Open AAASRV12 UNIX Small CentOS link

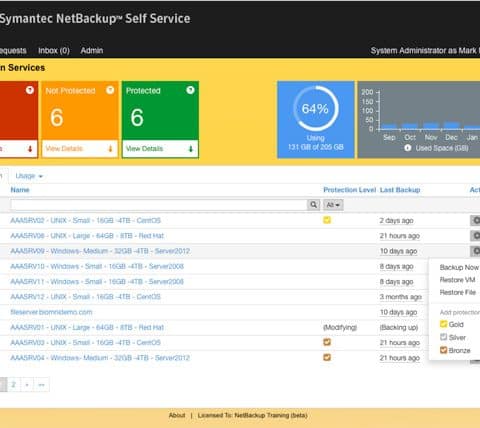pyautogui.click(x=85, y=297)
